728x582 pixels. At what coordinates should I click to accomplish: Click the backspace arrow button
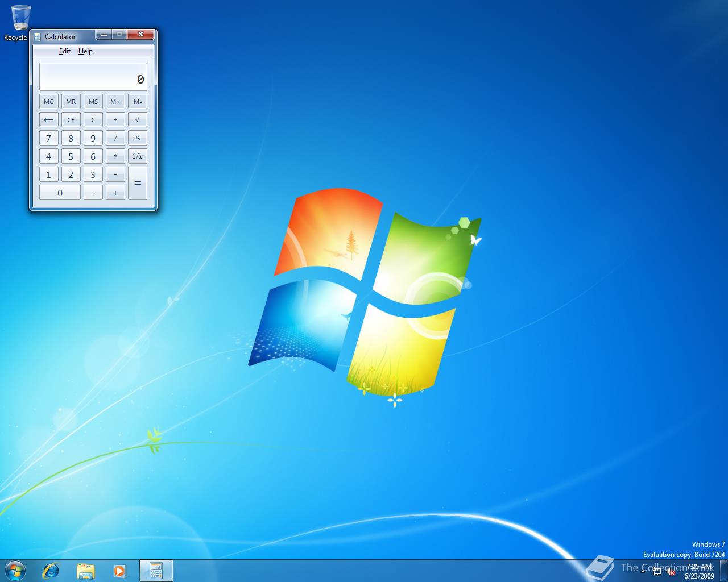coord(49,120)
